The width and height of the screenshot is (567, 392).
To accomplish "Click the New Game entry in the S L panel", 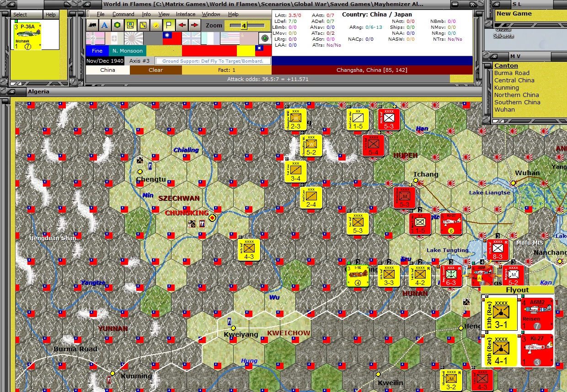I will coord(514,13).
